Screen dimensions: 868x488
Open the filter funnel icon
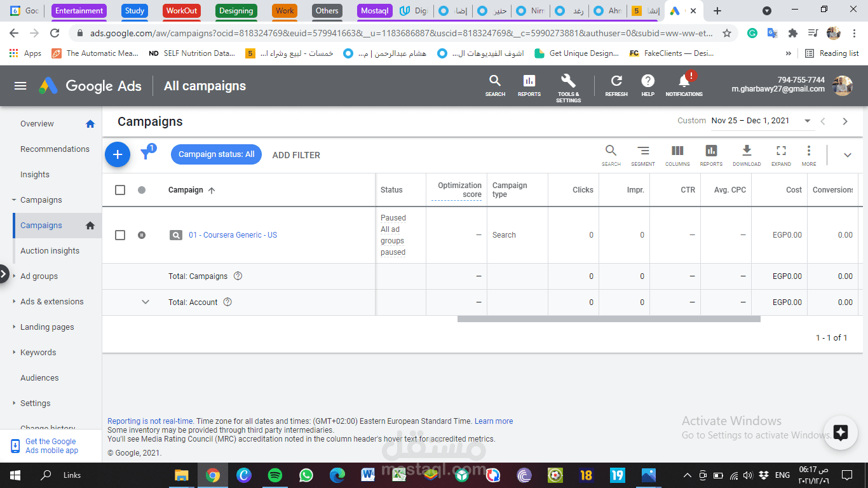(146, 154)
